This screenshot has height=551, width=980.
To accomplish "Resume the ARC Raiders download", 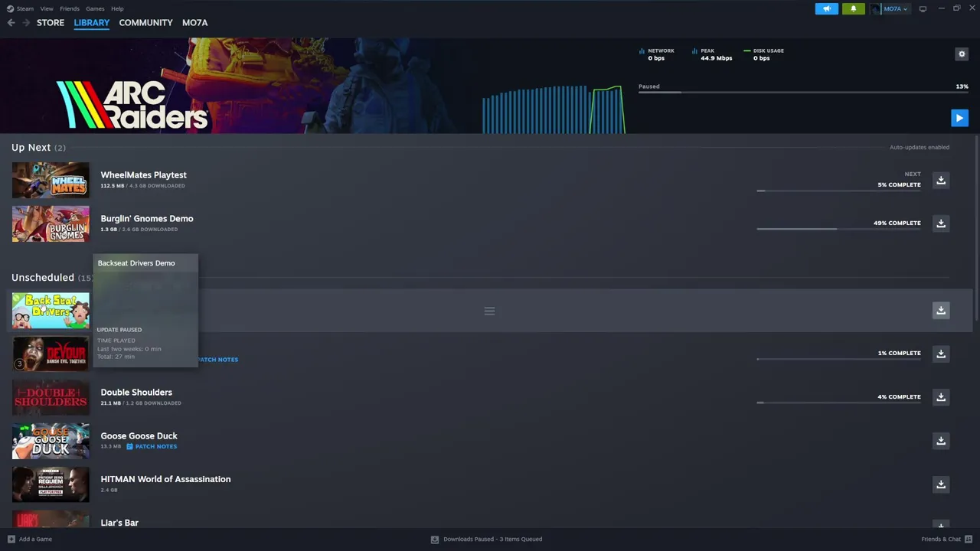I will pyautogui.click(x=959, y=118).
